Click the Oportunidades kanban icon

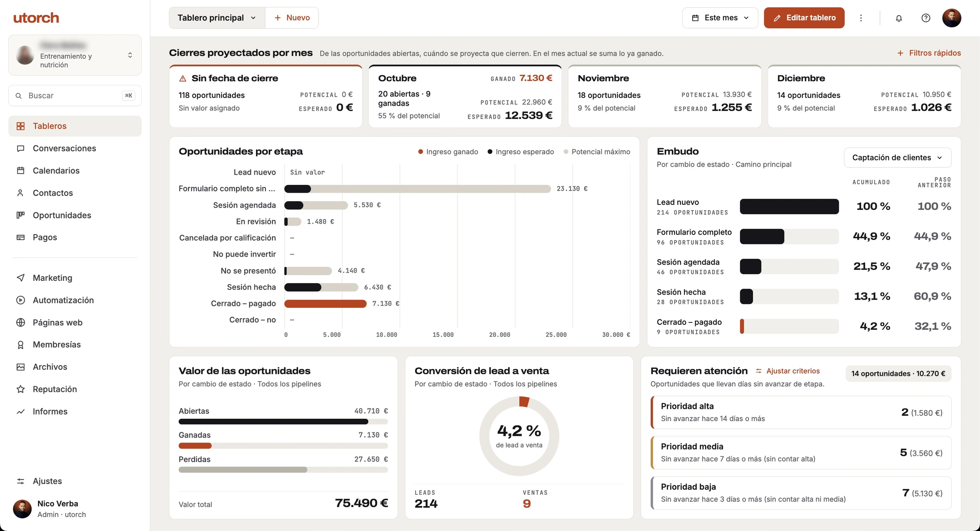[20, 215]
